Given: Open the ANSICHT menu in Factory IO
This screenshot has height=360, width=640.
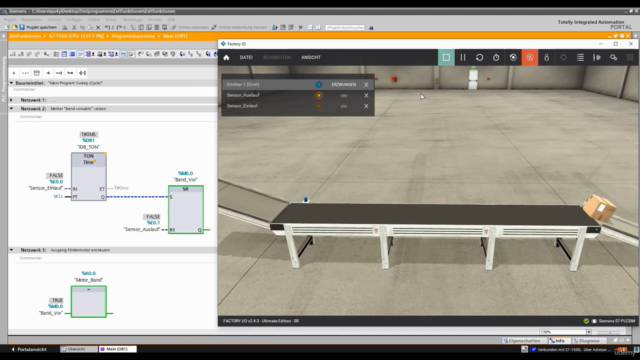Looking at the screenshot, I should [311, 58].
